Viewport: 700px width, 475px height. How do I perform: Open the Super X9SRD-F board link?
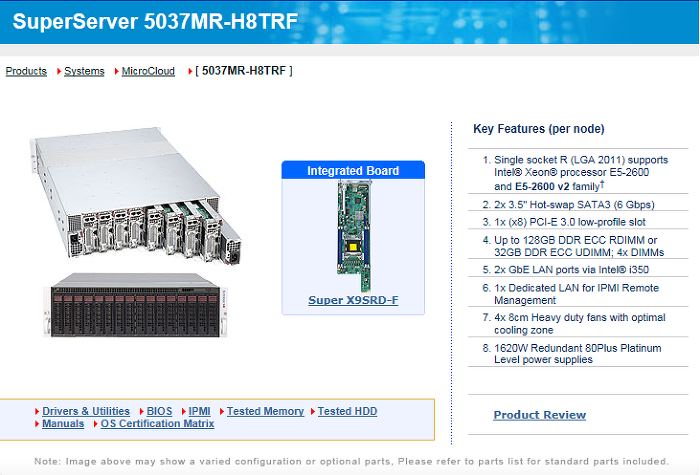tap(353, 300)
